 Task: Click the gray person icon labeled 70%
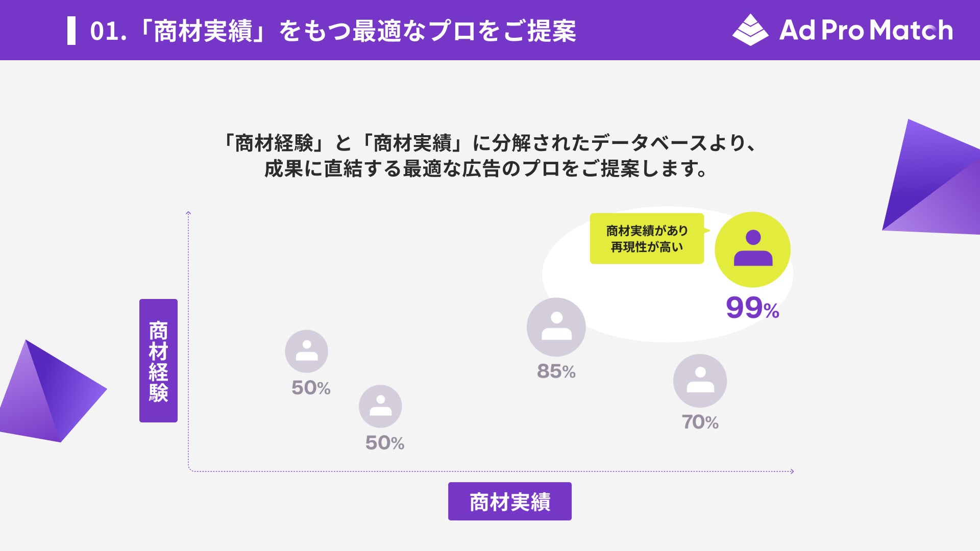(x=700, y=381)
